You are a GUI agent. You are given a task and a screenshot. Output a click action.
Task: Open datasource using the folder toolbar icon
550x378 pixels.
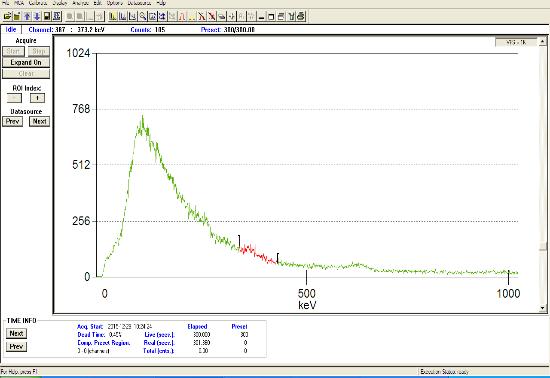(7, 16)
